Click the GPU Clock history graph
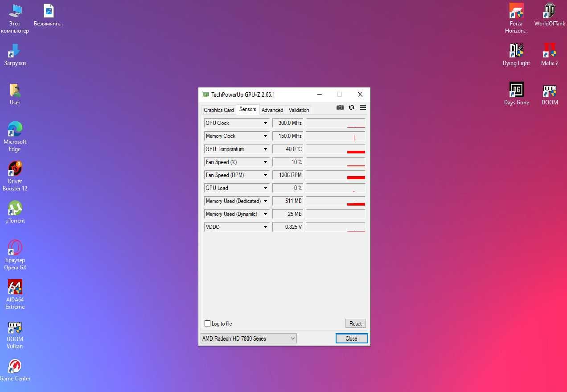The width and height of the screenshot is (567, 392). coord(336,123)
